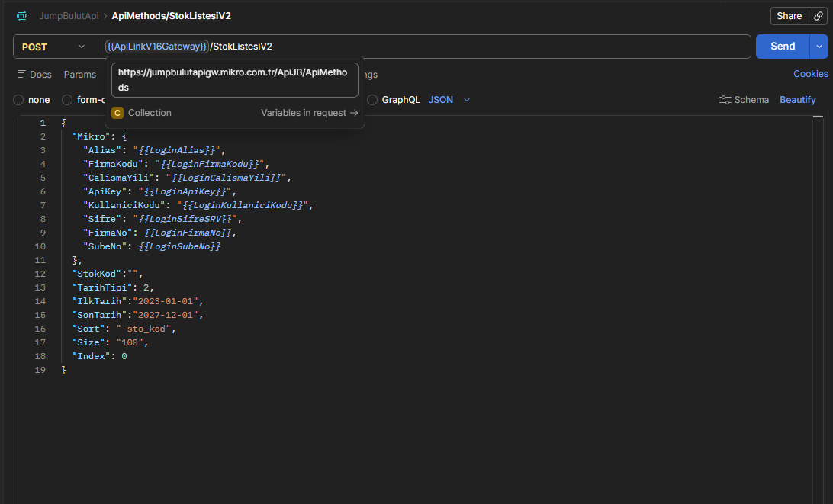Viewport: 833px width, 504px height.
Task: Click Variables in request link
Action: 309,113
